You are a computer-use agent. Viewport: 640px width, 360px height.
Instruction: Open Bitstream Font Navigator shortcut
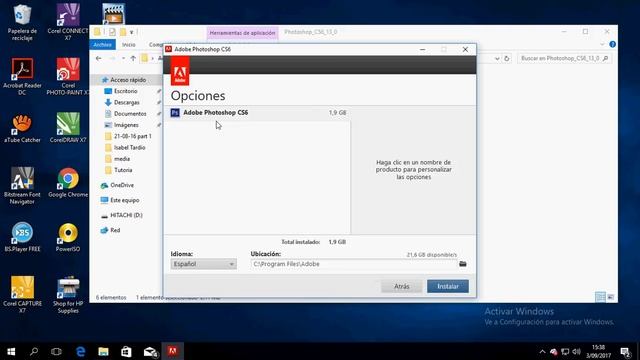(x=22, y=186)
